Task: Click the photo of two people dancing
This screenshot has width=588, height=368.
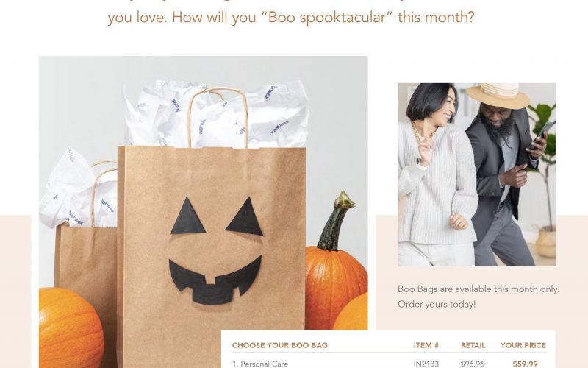Action: click(x=476, y=174)
